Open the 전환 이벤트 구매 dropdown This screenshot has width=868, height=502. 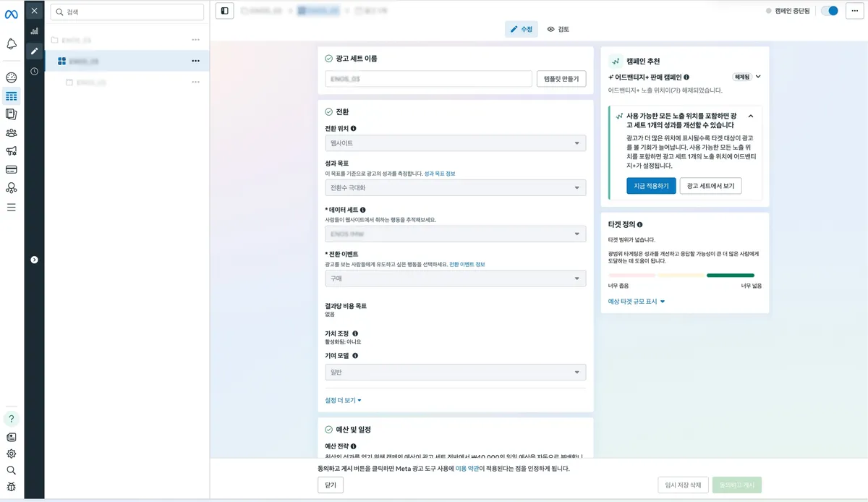[456, 278]
